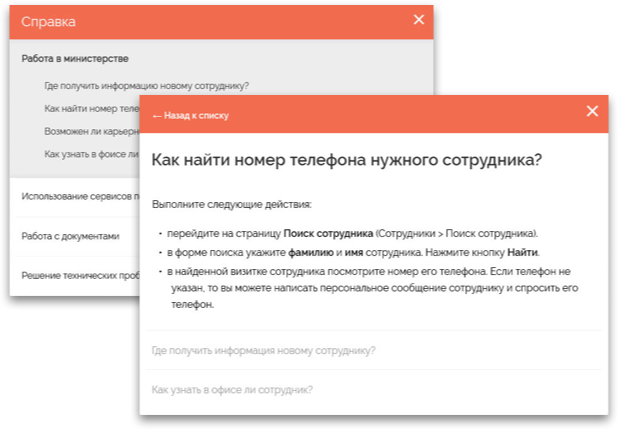Image resolution: width=618 pixels, height=429 pixels.
Task: Click the "Справка" window title
Action: (48, 20)
